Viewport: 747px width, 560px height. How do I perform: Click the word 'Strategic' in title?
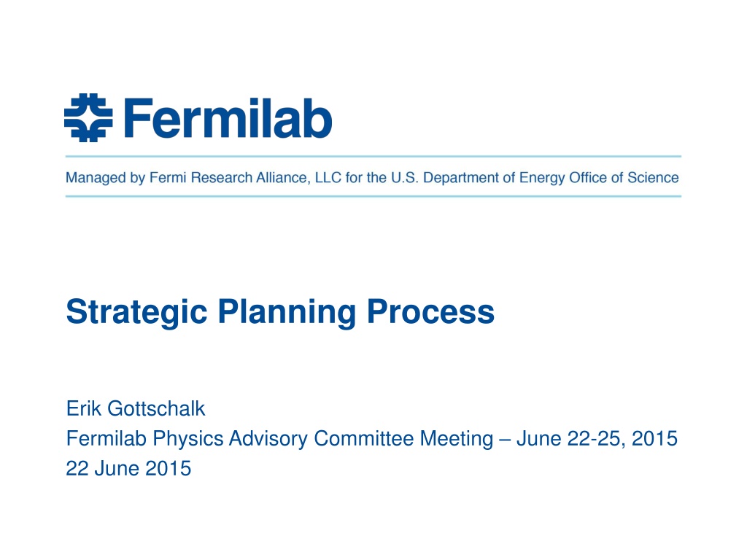[x=136, y=312]
